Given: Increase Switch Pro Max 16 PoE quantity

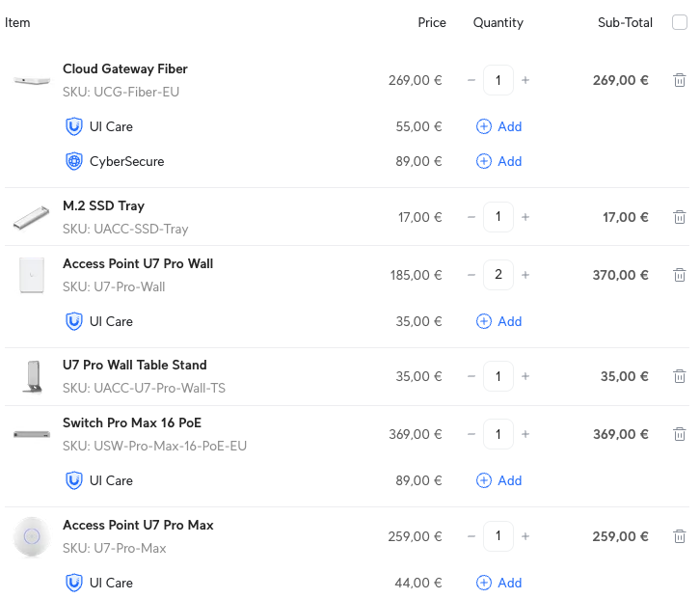Looking at the screenshot, I should 525,435.
